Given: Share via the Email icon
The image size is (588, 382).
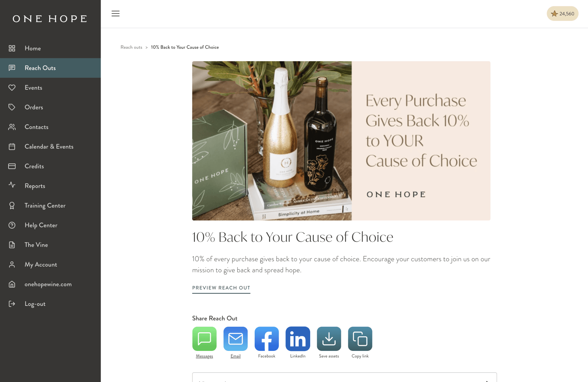Looking at the screenshot, I should [x=235, y=339].
